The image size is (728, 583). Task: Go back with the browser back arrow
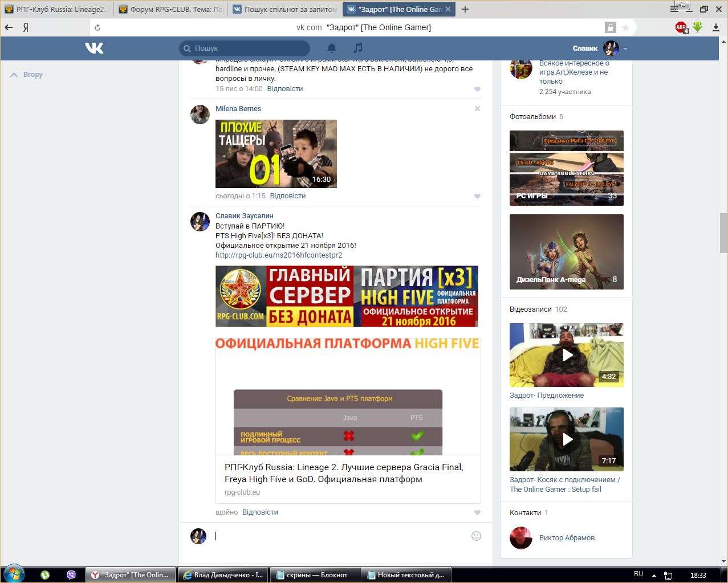pos(9,27)
